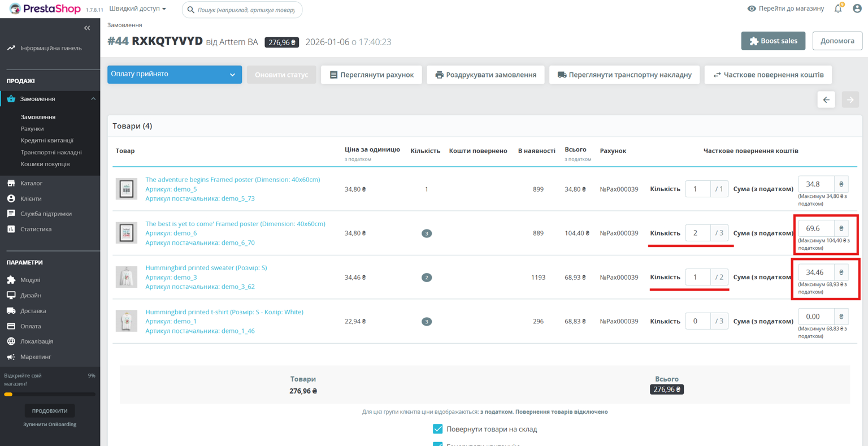The height and width of the screenshot is (446, 868).
Task: Click the Framed poster demo_5 thumbnail
Action: [127, 189]
